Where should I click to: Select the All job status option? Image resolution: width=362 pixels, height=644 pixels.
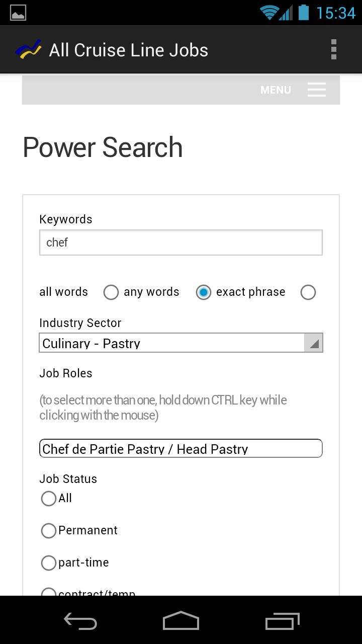point(48,499)
